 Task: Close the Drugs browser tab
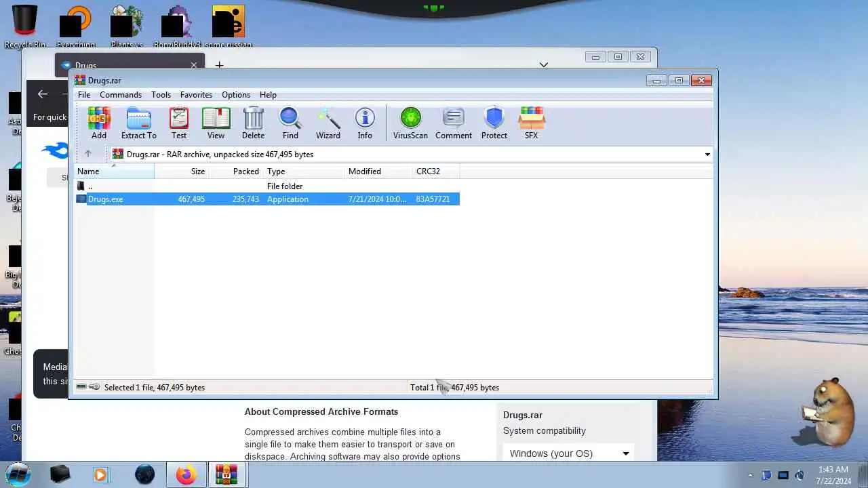click(194, 65)
